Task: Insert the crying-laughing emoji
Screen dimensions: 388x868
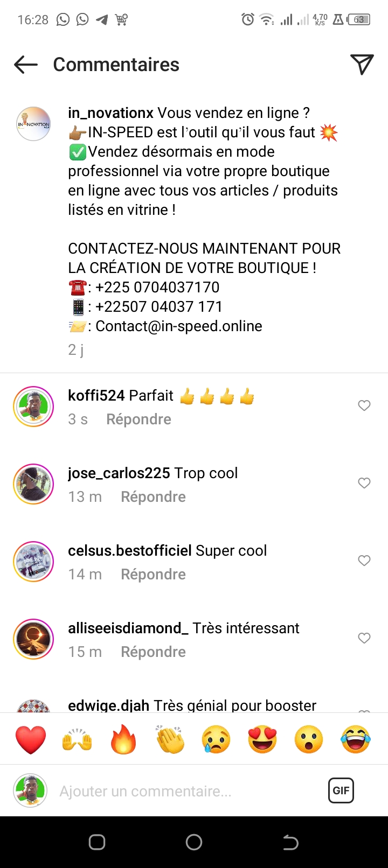Action: click(x=356, y=739)
